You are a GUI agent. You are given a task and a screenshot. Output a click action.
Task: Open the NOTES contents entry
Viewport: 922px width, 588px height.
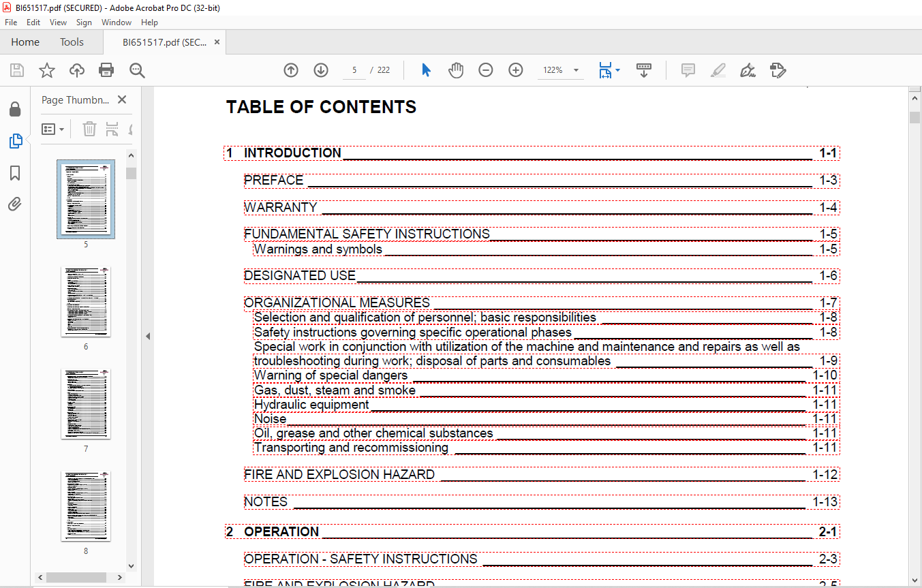[542, 502]
